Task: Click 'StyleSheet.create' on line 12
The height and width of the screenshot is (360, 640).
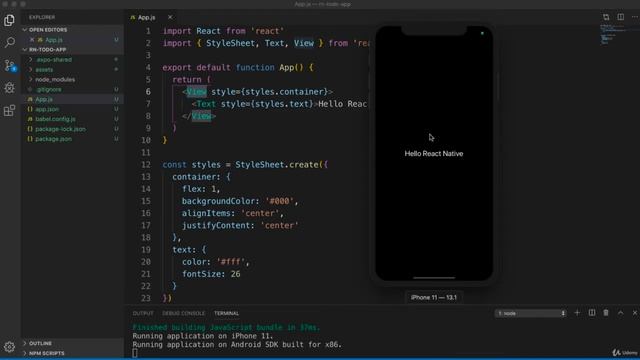Action: tap(277, 164)
